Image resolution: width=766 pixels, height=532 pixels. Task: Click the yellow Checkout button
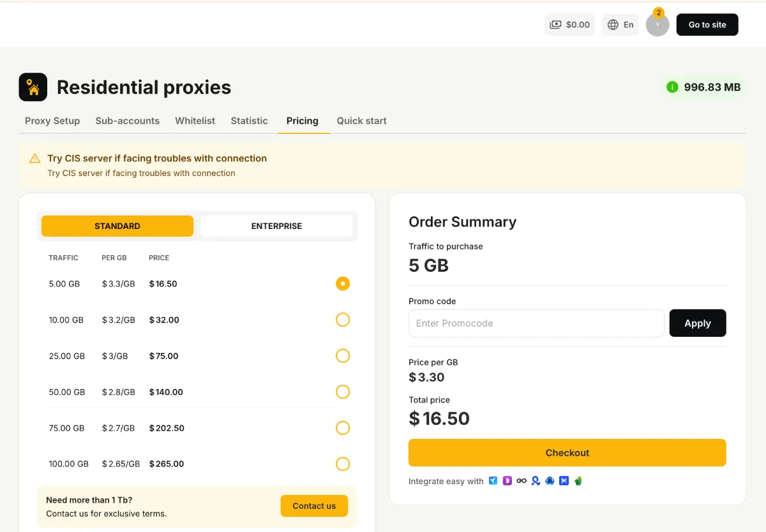coord(567,453)
